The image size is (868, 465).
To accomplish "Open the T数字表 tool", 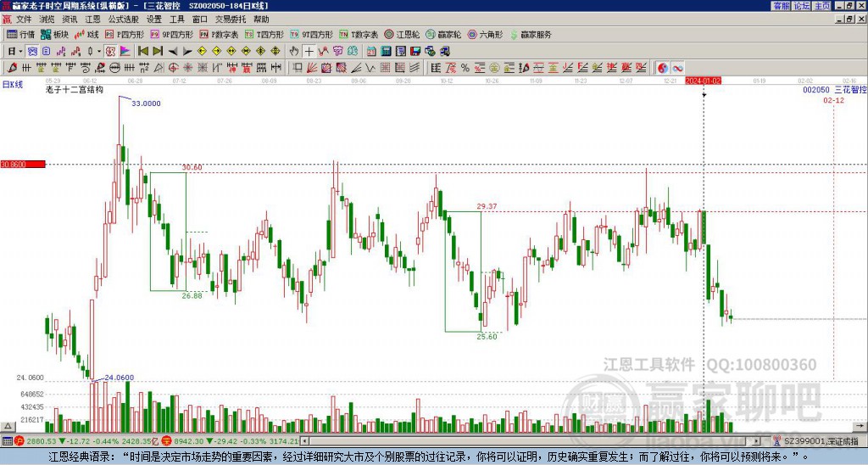I will tap(359, 34).
